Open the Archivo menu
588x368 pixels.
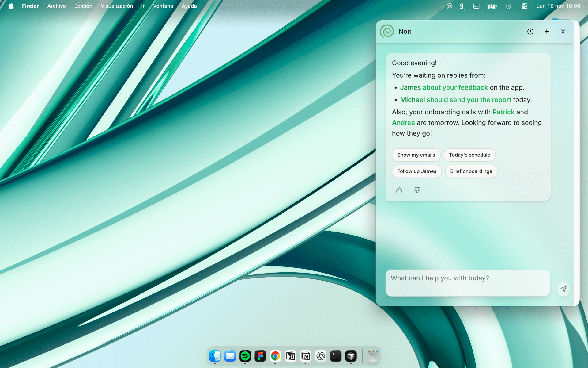pos(56,6)
